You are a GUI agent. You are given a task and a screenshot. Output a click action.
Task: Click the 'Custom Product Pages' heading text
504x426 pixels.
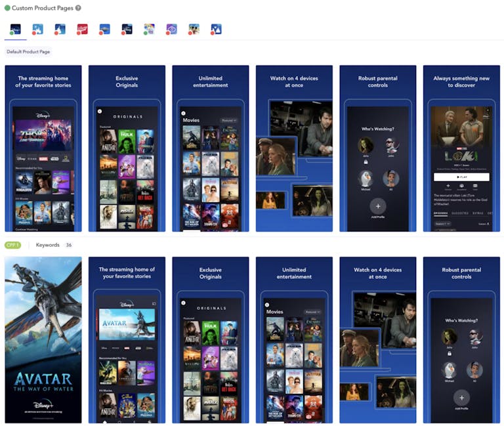[43, 8]
